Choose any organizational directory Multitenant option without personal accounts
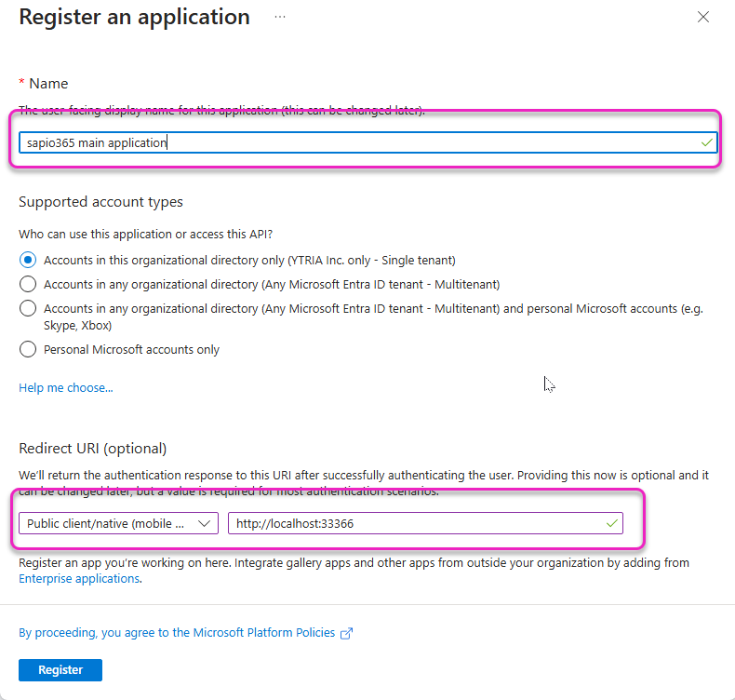The height and width of the screenshot is (700, 735). coord(28,284)
